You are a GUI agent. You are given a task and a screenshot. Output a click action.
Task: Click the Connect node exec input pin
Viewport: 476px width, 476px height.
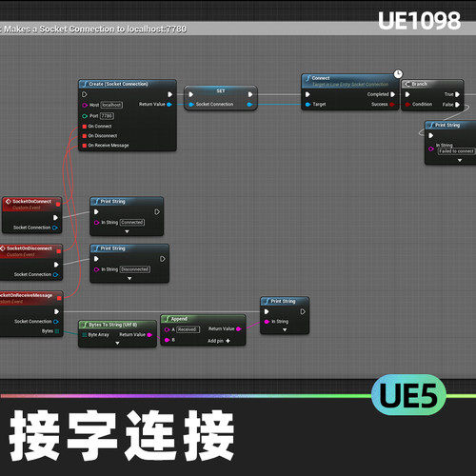(x=307, y=94)
